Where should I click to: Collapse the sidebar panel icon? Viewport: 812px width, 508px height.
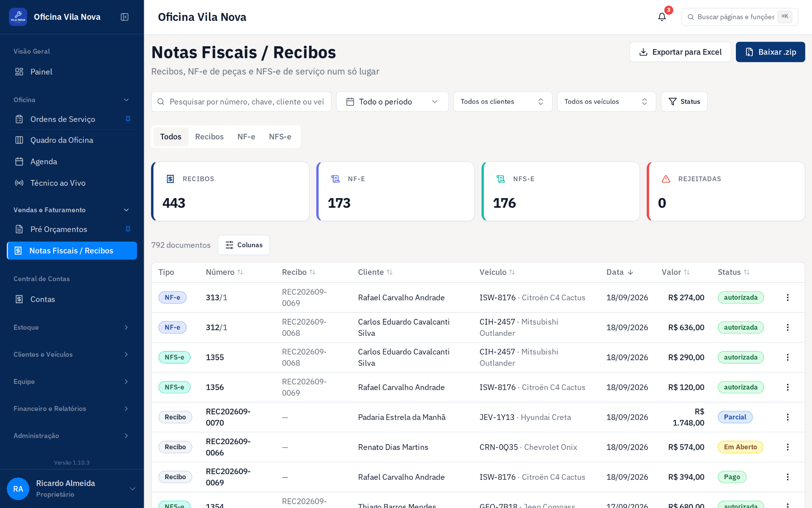pos(124,17)
